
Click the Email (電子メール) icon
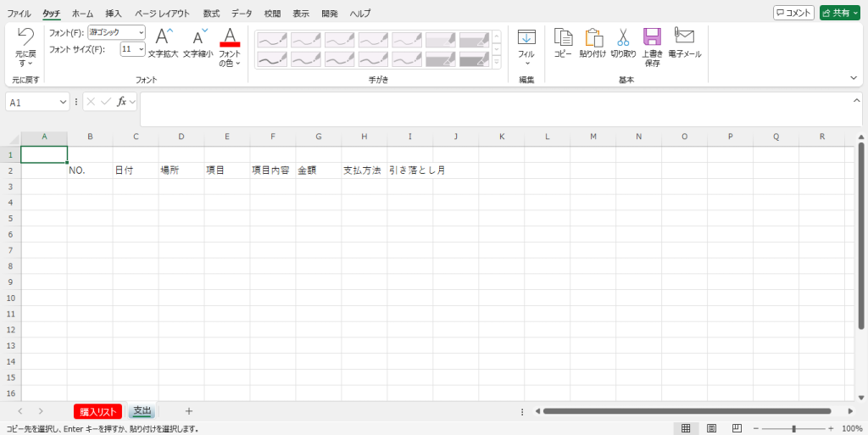point(684,36)
